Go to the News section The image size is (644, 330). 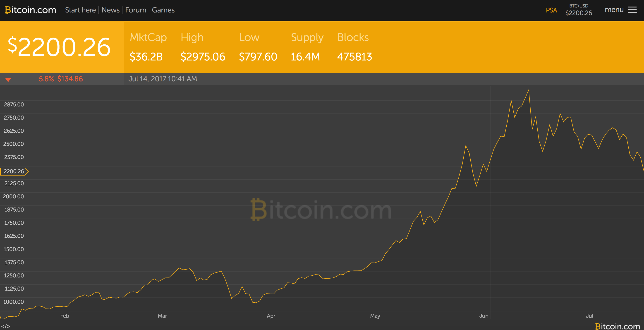[x=110, y=10]
